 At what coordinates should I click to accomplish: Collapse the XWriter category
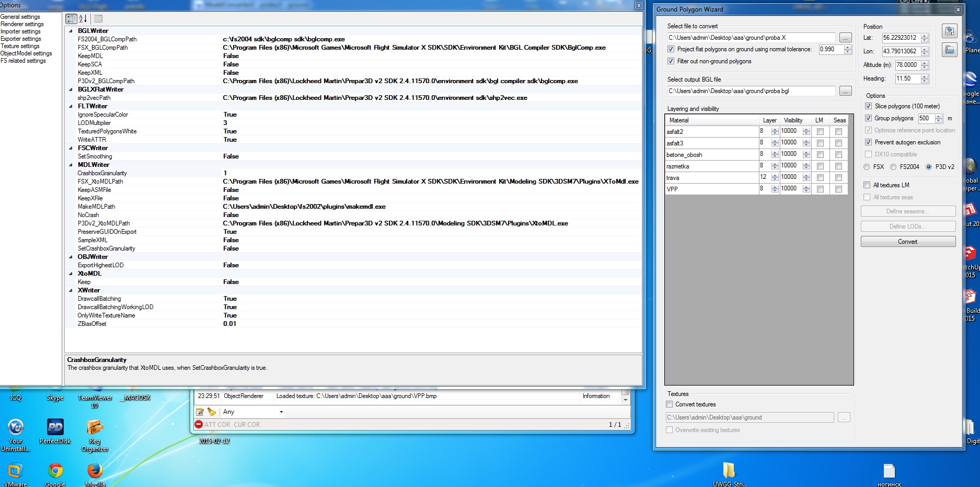(x=71, y=290)
